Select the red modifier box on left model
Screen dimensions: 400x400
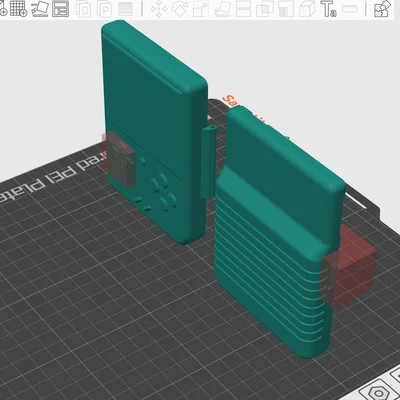[x=119, y=160]
